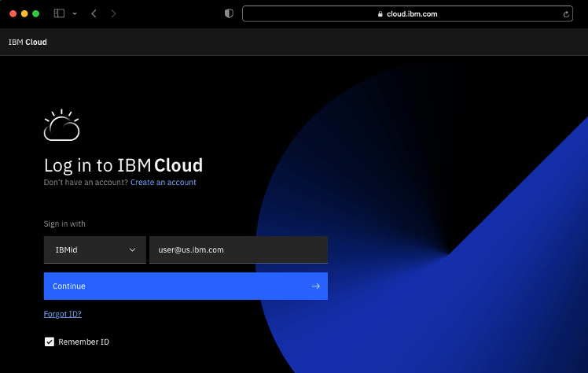
Task: Open the IBM Cloud header link
Action: tap(28, 42)
